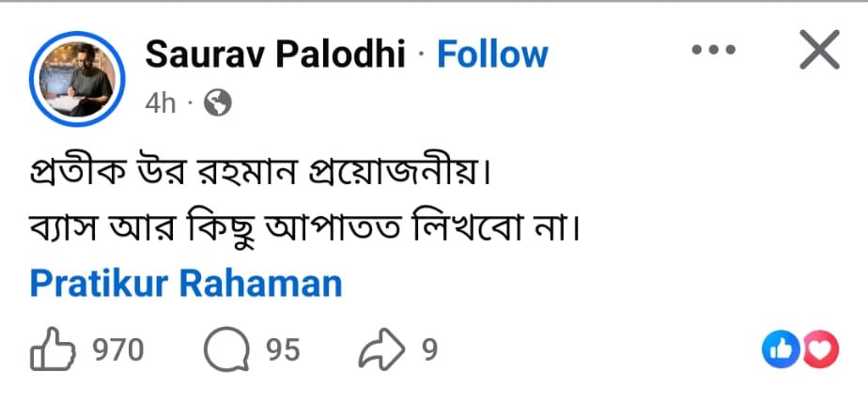The image size is (868, 402).
Task: View the 95 comments count
Action: pos(283,350)
